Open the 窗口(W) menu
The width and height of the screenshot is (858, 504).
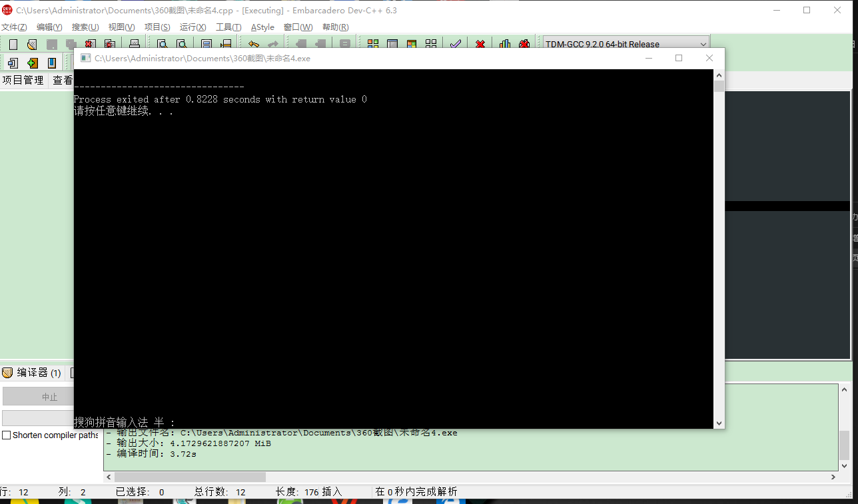(x=298, y=27)
